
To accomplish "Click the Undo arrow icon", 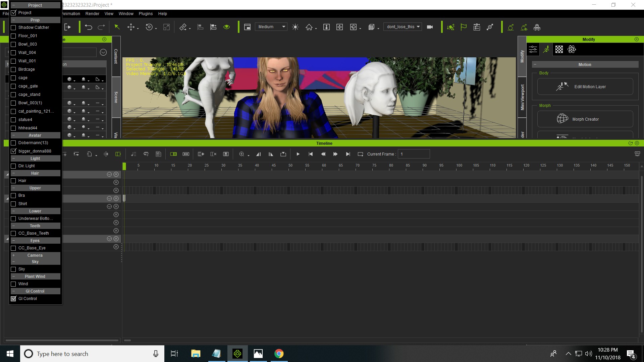I will [89, 27].
